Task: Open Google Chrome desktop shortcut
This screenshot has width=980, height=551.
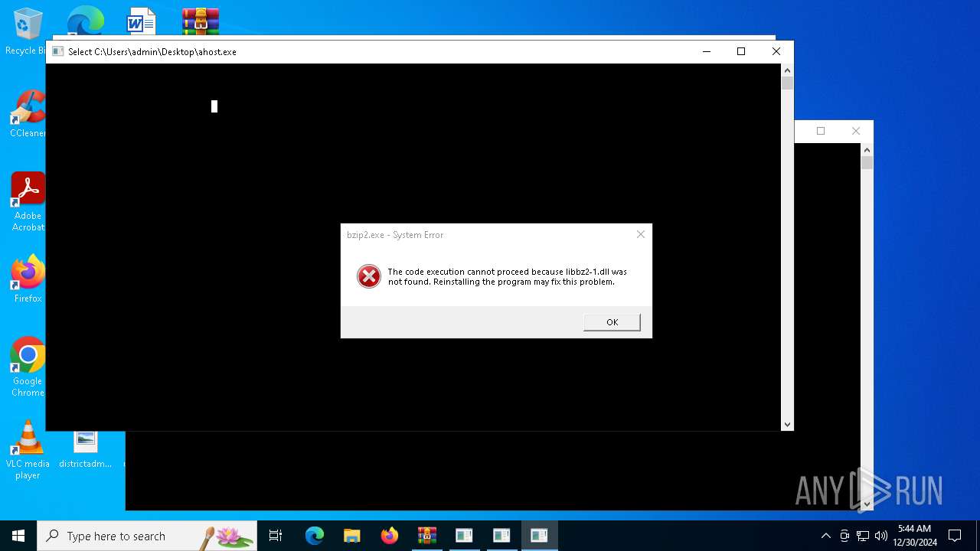Action: click(x=28, y=367)
